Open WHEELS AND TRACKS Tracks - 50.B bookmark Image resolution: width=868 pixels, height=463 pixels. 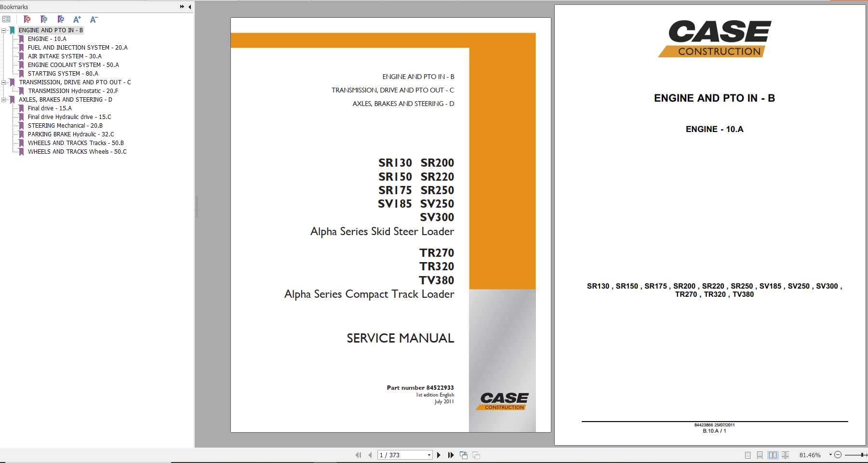pyautogui.click(x=76, y=143)
